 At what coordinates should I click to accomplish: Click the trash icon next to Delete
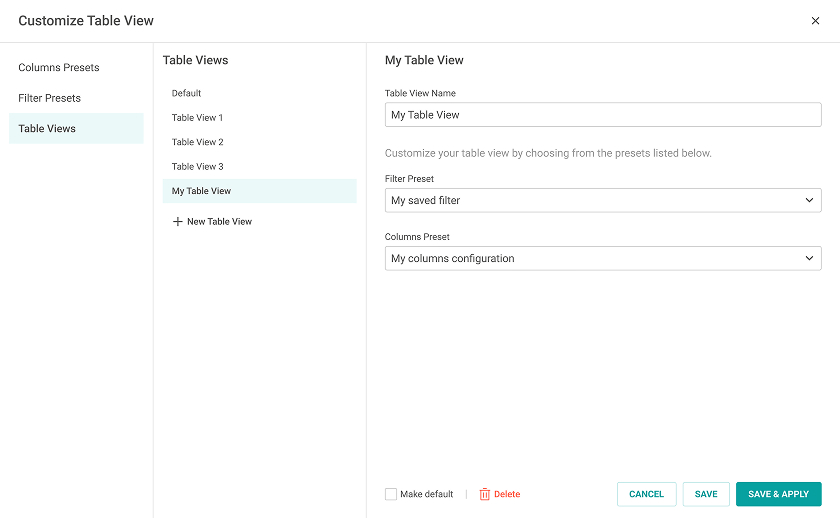point(484,494)
